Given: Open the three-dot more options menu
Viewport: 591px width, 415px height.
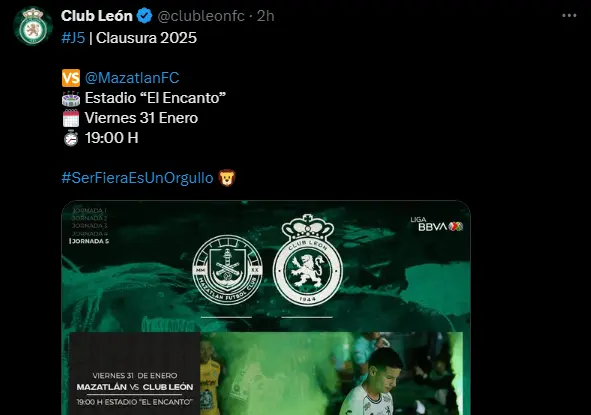Looking at the screenshot, I should tap(569, 15).
